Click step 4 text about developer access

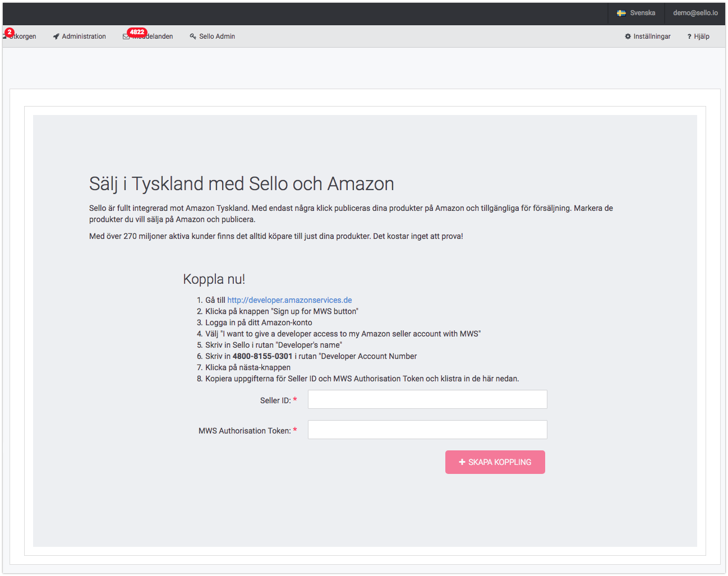pyautogui.click(x=343, y=334)
